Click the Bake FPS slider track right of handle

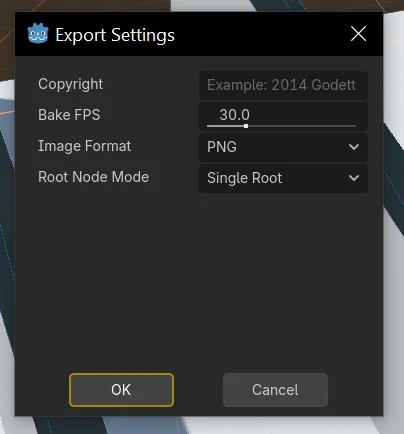(302, 126)
